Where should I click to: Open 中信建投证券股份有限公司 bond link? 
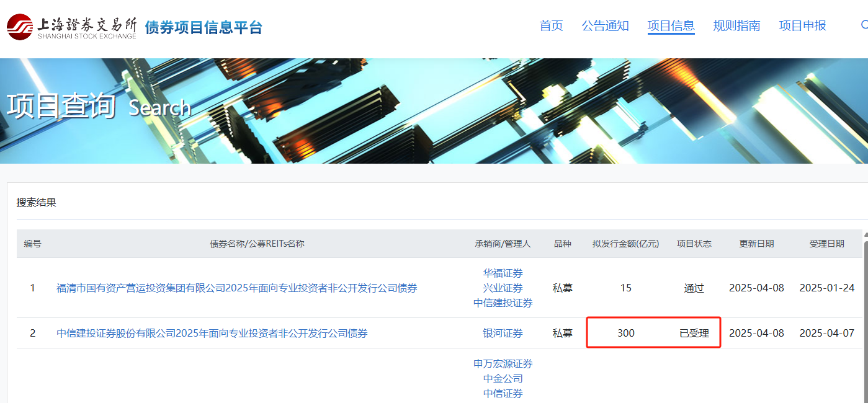(212, 333)
